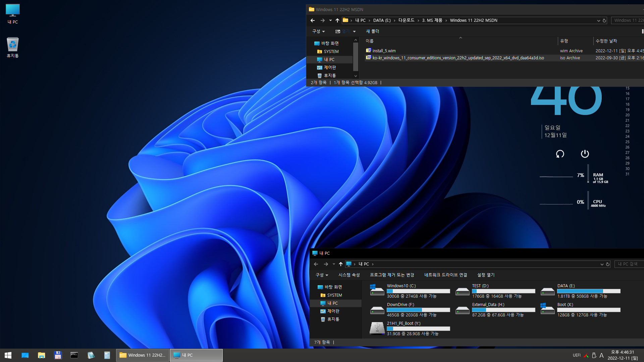
Task: Expand address history dropdown in MSDN window
Action: click(598, 20)
